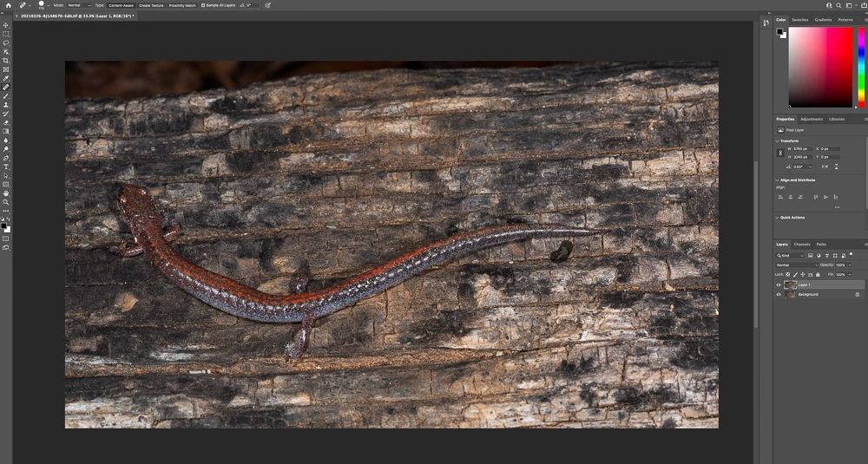This screenshot has width=868, height=464.
Task: Select the Rectangular Marquee tool
Action: pos(6,35)
